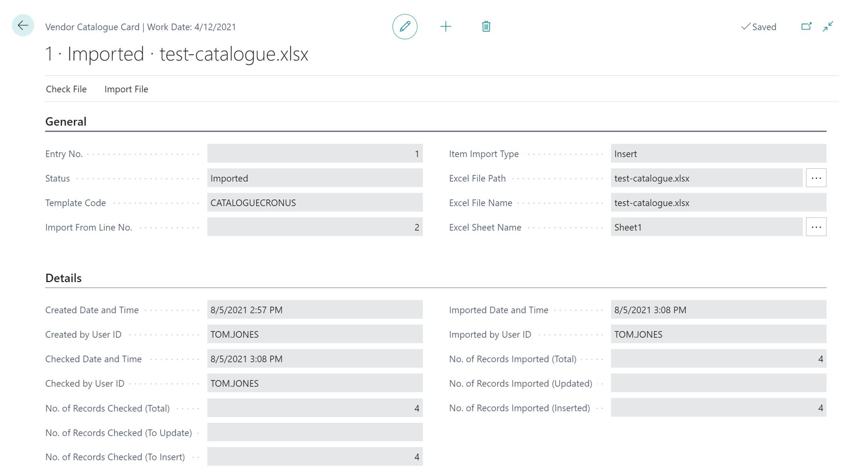Collapse the General section header
868x474 pixels.
pos(66,122)
